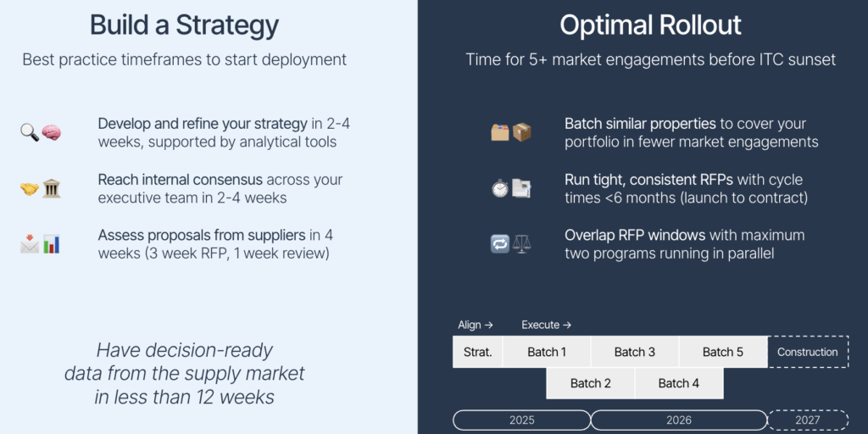Screen dimensions: 868x434
Task: Click the magnifying glass emoji icon
Action: click(30, 133)
